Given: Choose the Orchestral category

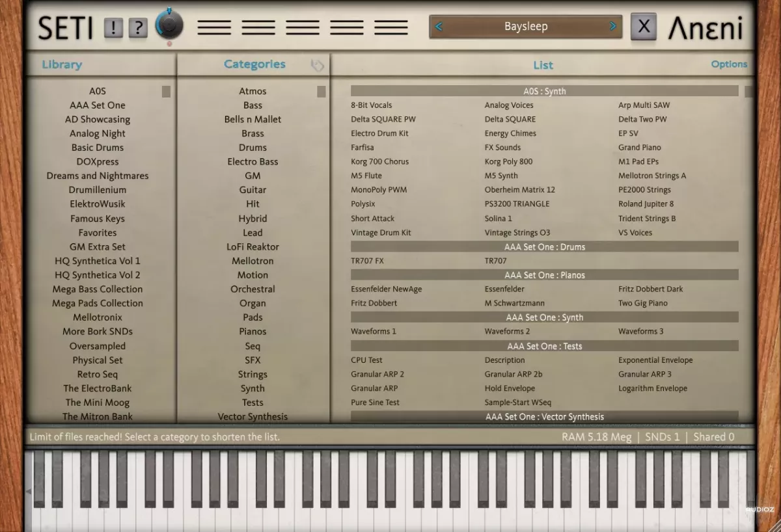Looking at the screenshot, I should (x=253, y=289).
